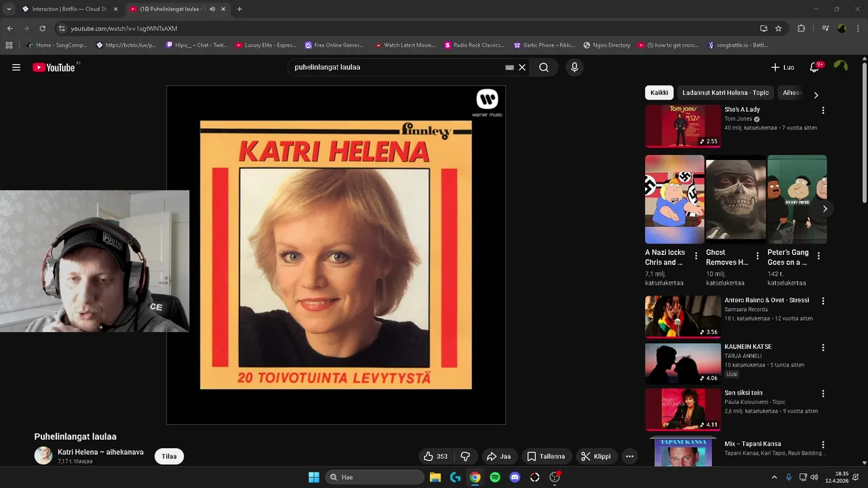
Task: Open taskbar volume speaker icon
Action: coord(814,477)
